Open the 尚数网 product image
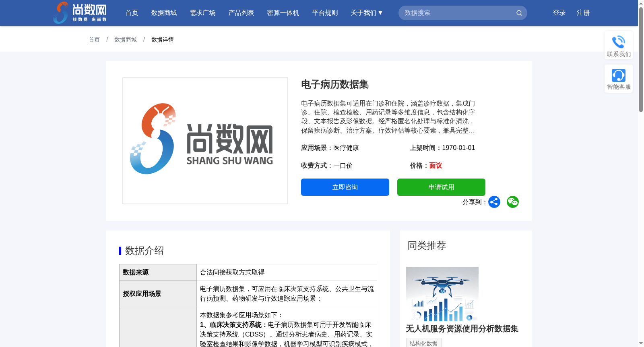The image size is (644, 347). pos(205,141)
